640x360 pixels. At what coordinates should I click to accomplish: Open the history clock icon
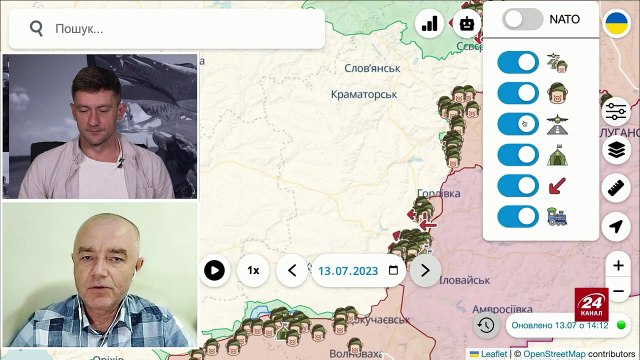pyautogui.click(x=486, y=325)
